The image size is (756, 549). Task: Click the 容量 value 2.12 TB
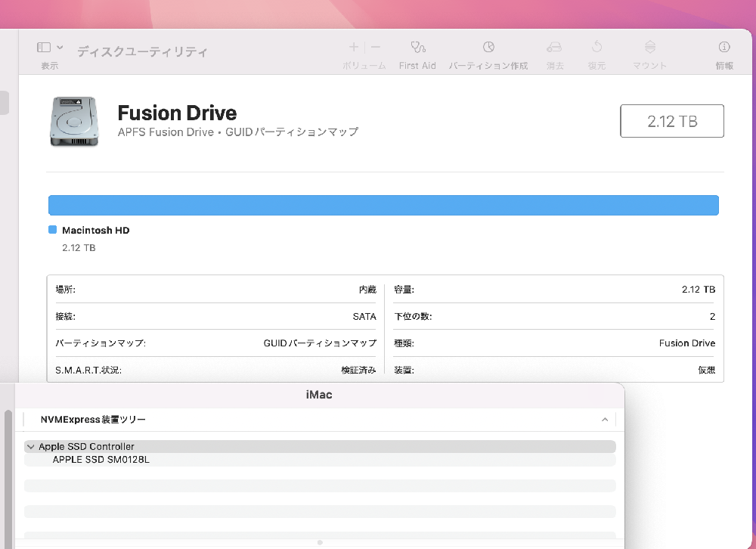click(x=698, y=290)
